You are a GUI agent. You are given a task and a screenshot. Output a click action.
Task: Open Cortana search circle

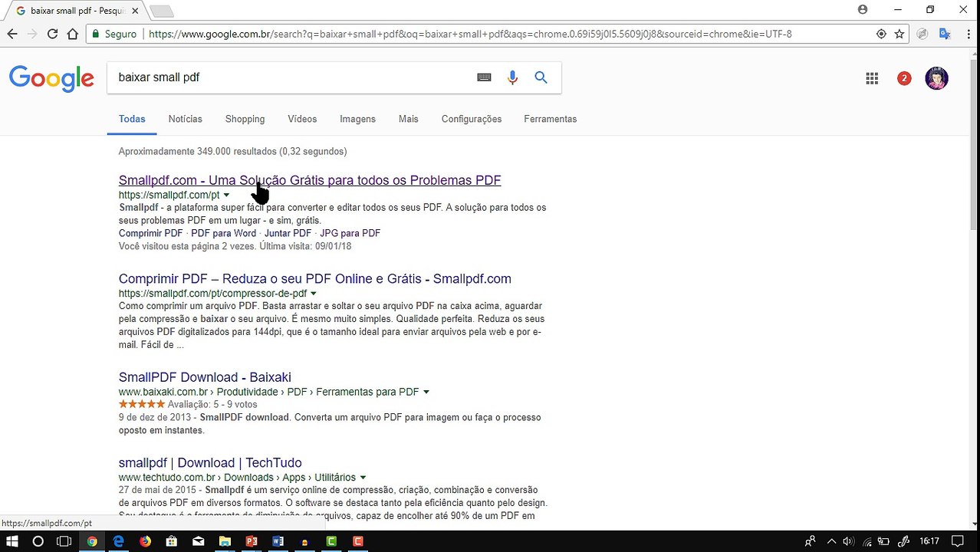coord(38,541)
